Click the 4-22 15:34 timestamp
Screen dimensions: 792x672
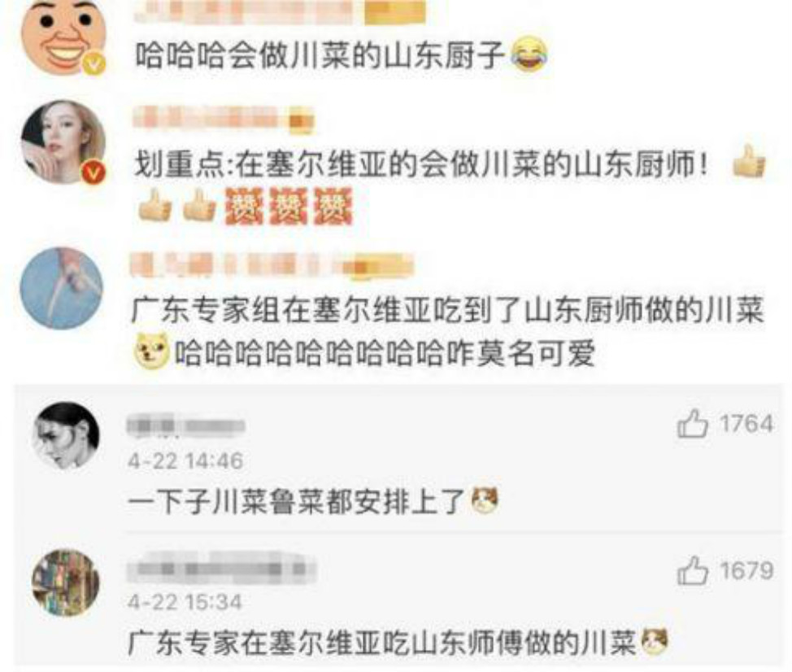point(185,602)
